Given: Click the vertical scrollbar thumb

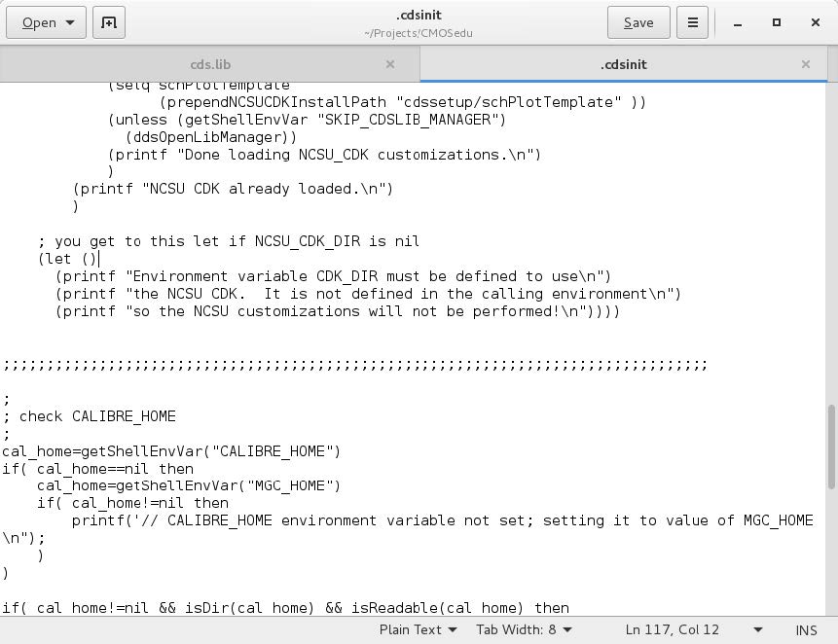Looking at the screenshot, I should pyautogui.click(x=831, y=447).
